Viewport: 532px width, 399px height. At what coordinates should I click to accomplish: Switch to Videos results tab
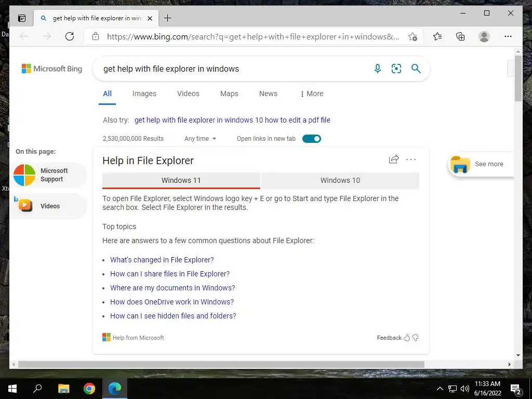(x=188, y=94)
